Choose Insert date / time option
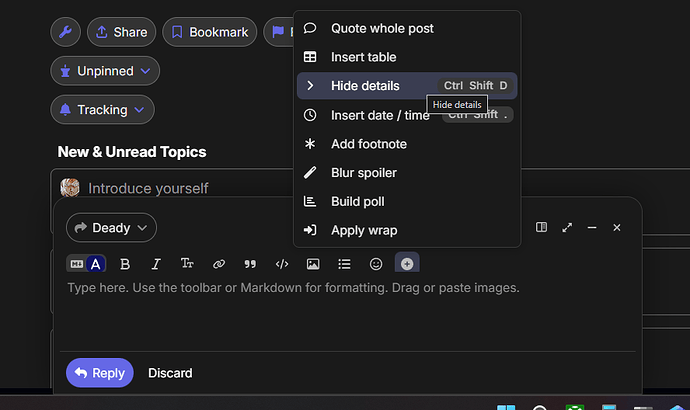690x410 pixels. pyautogui.click(x=407, y=115)
